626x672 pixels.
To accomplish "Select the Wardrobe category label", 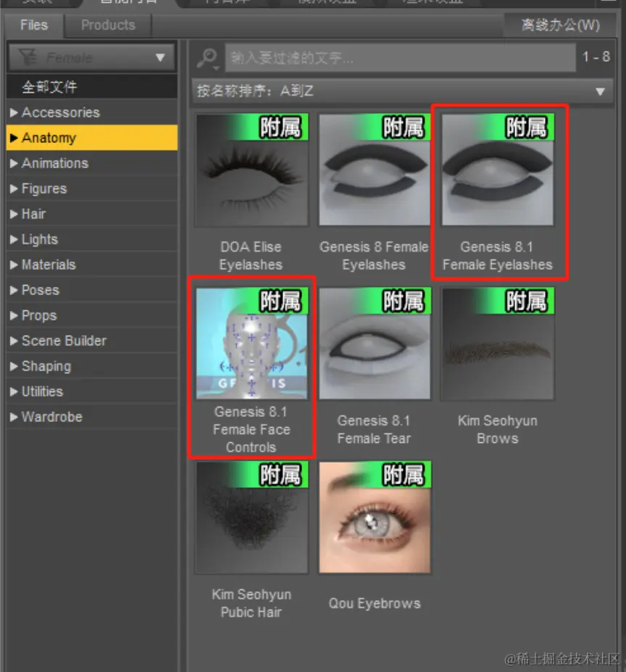I will (x=52, y=417).
